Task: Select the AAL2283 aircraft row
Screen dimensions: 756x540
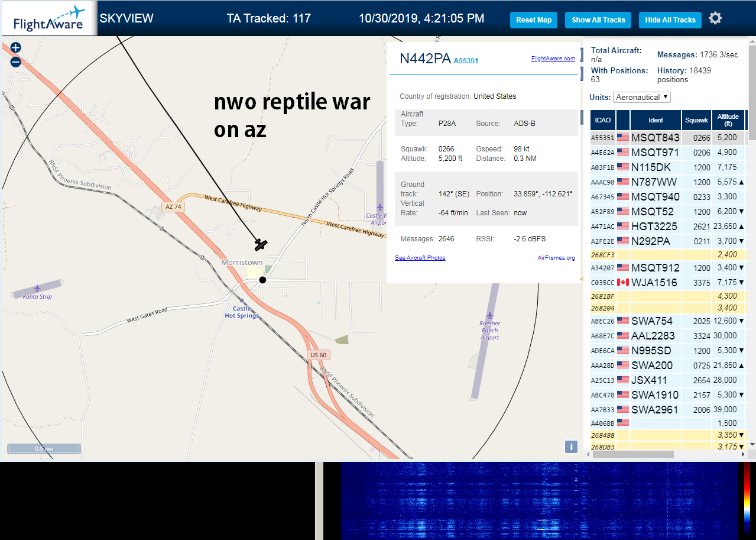Action: coord(668,336)
